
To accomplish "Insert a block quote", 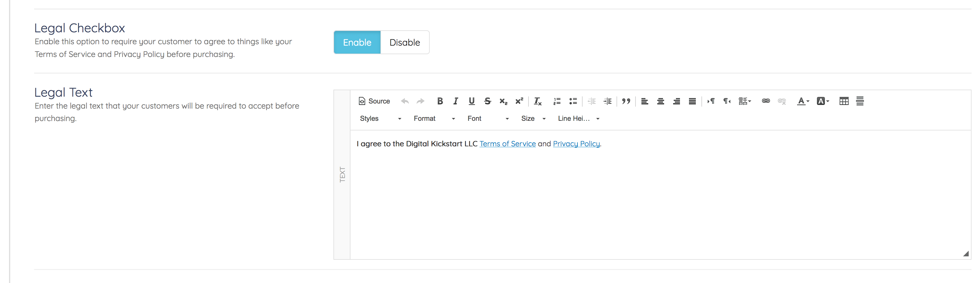I will click(x=626, y=101).
